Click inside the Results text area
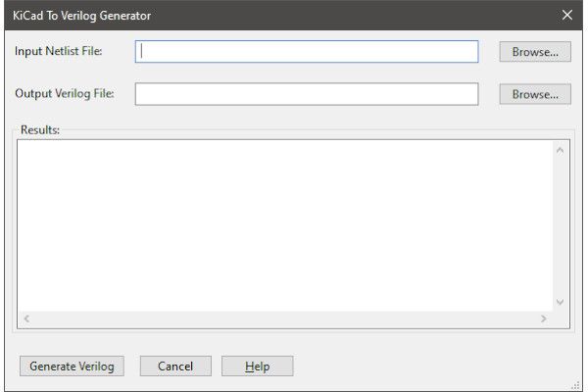This screenshot has height=392, width=588. 284,224
